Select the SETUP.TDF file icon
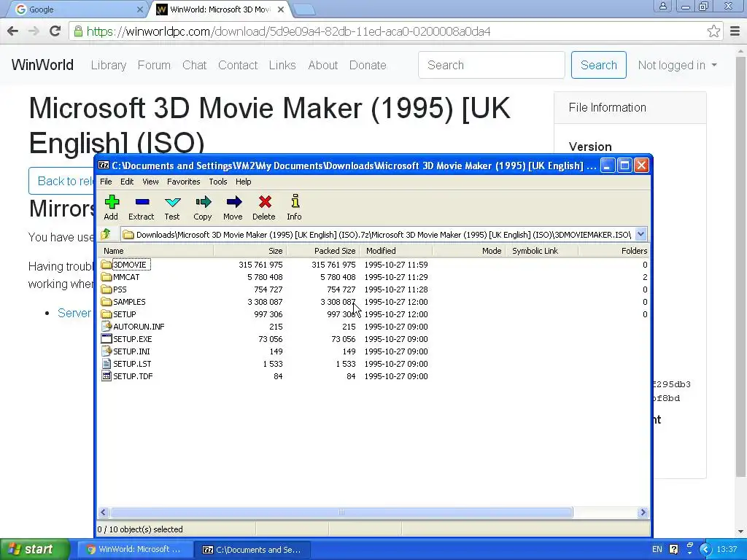 [x=107, y=376]
